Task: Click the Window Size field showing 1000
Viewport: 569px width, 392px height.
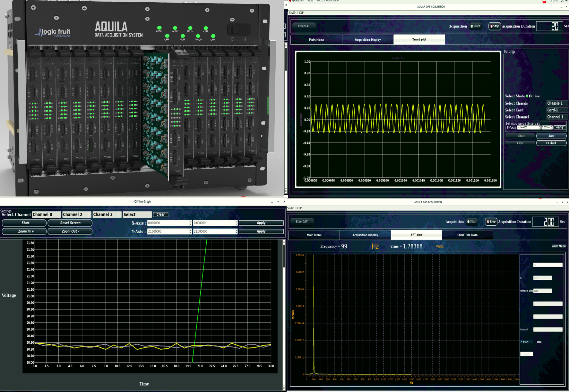Action: click(x=542, y=291)
